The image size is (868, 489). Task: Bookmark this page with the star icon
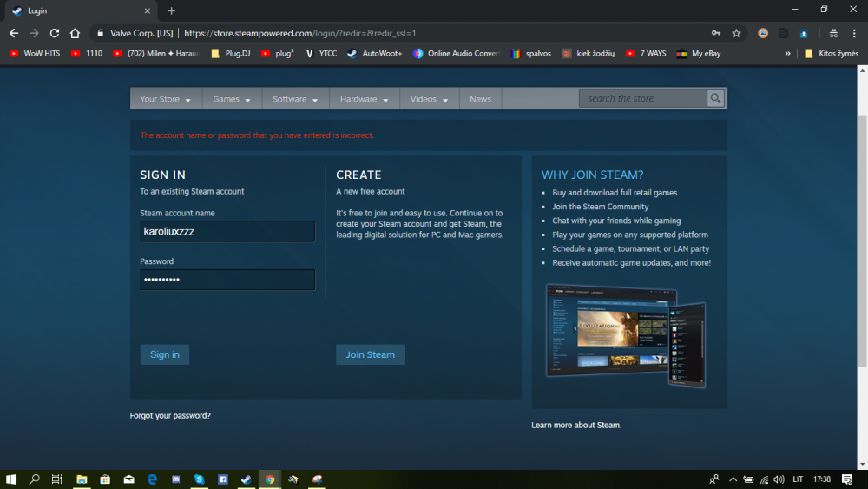coord(736,33)
